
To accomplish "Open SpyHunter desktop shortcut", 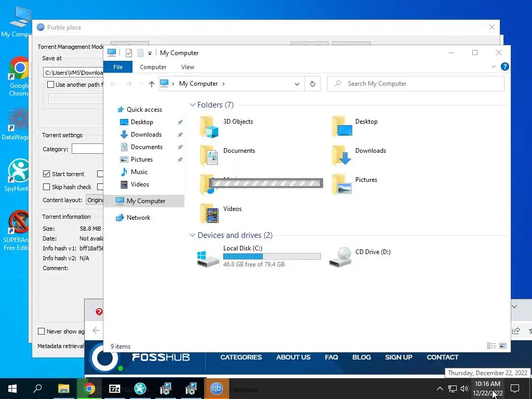I will (x=17, y=175).
